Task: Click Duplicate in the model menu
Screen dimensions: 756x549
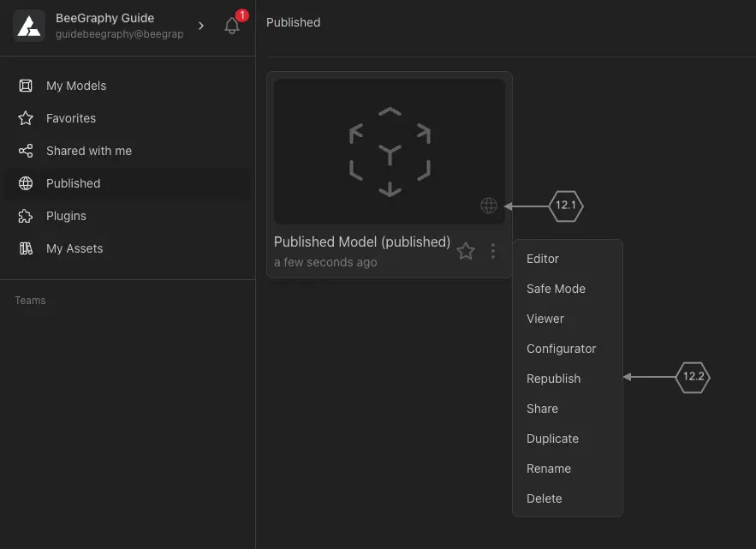Action: tap(552, 439)
